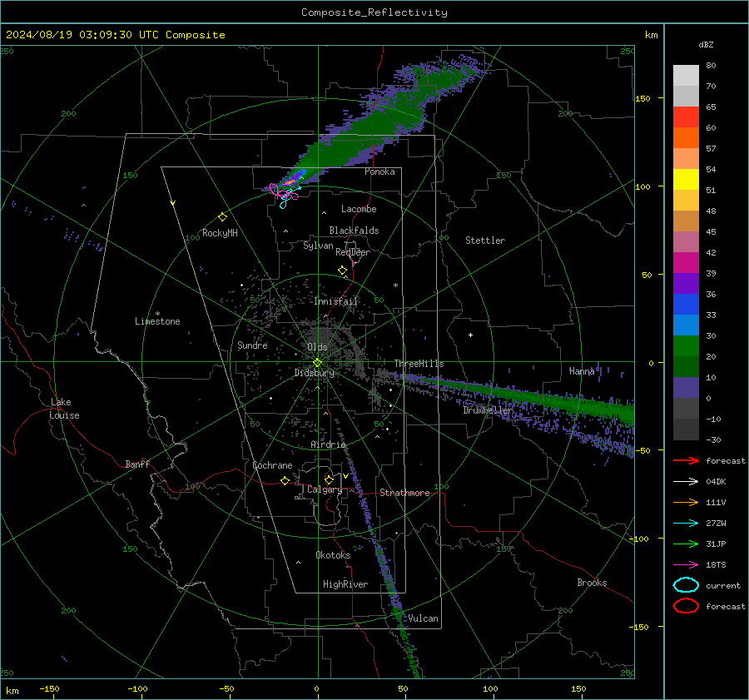Click the asterisk marker above Limestone

coord(157,314)
